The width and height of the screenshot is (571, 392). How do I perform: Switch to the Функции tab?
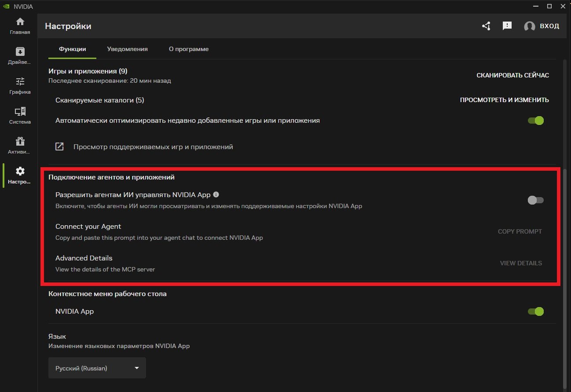[x=73, y=49]
